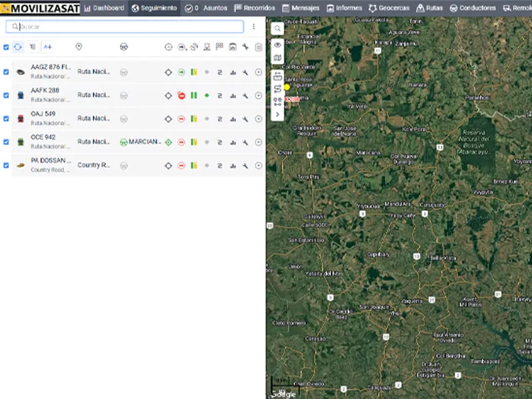
Task: Click the movement state column header icon
Action: tap(182, 47)
